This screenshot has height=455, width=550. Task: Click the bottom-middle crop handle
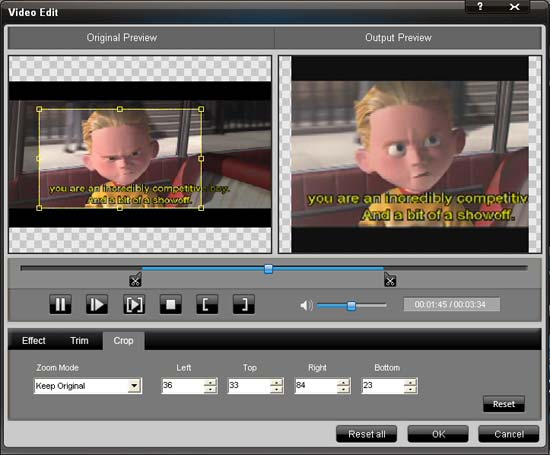coord(120,208)
